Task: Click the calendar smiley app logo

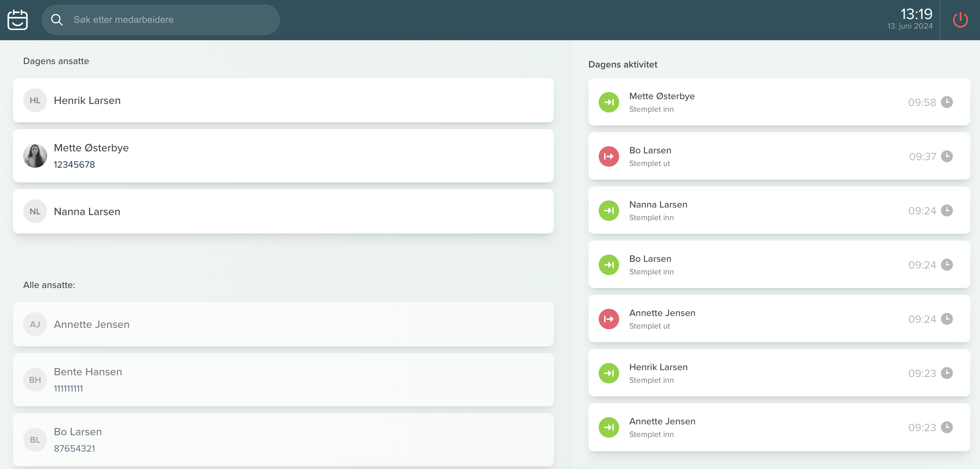Action: [x=17, y=19]
